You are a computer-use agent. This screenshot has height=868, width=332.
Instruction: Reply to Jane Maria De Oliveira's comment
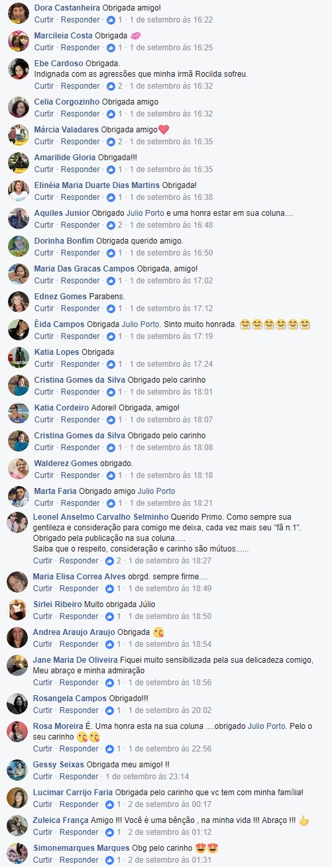tap(80, 683)
